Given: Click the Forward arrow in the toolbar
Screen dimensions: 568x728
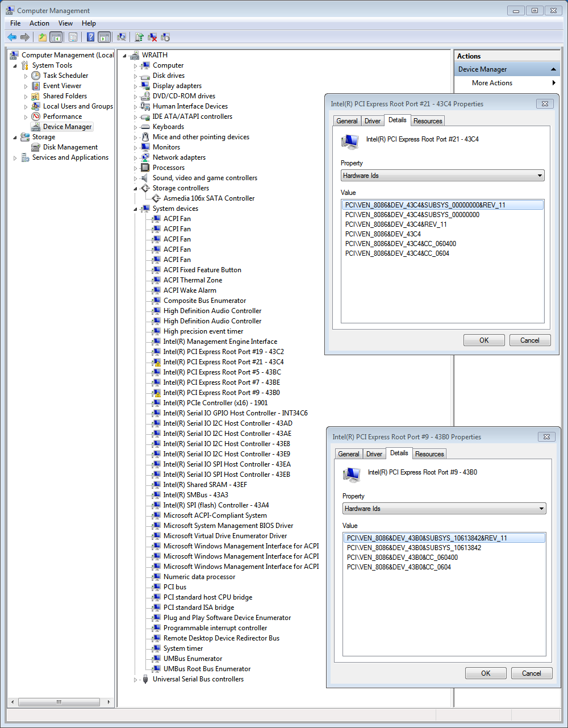Looking at the screenshot, I should (24, 37).
